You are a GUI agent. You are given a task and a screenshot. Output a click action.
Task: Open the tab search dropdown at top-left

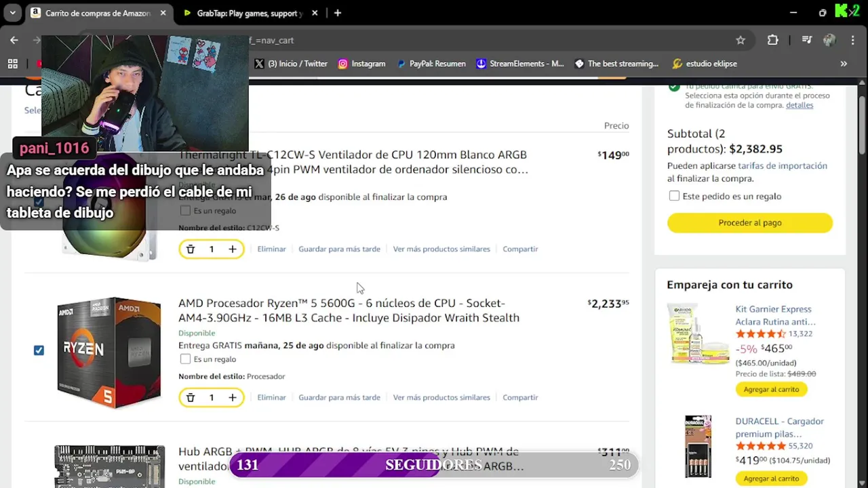coord(12,13)
